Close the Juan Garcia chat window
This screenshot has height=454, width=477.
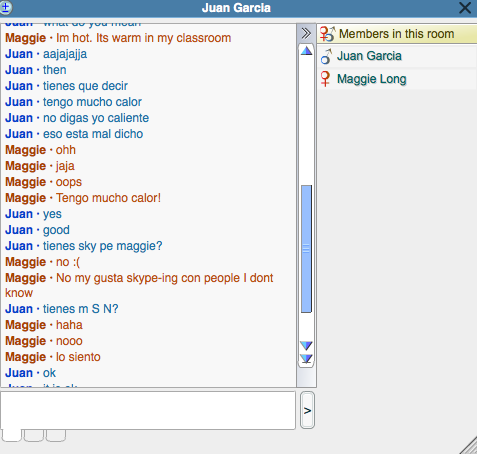click(x=465, y=8)
